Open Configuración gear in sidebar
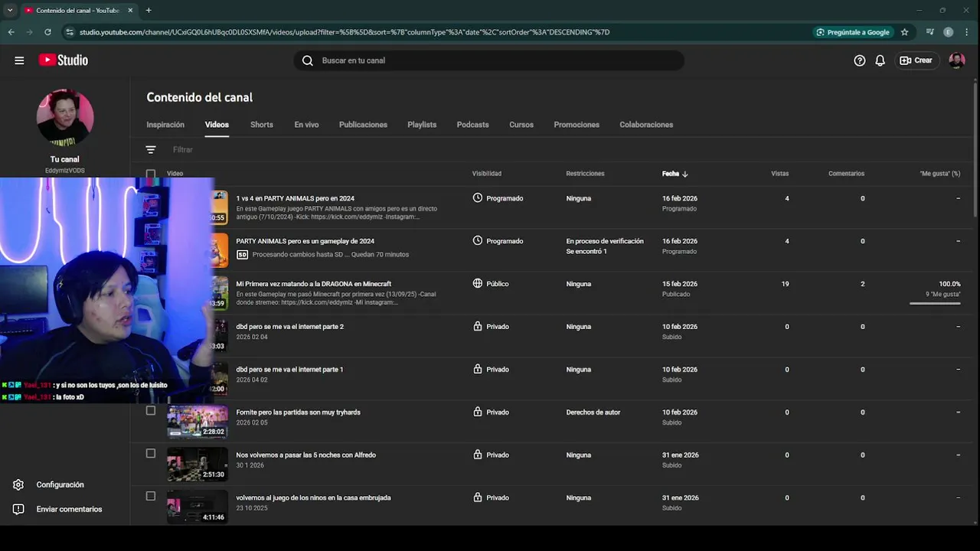This screenshot has height=551, width=980. click(x=18, y=484)
